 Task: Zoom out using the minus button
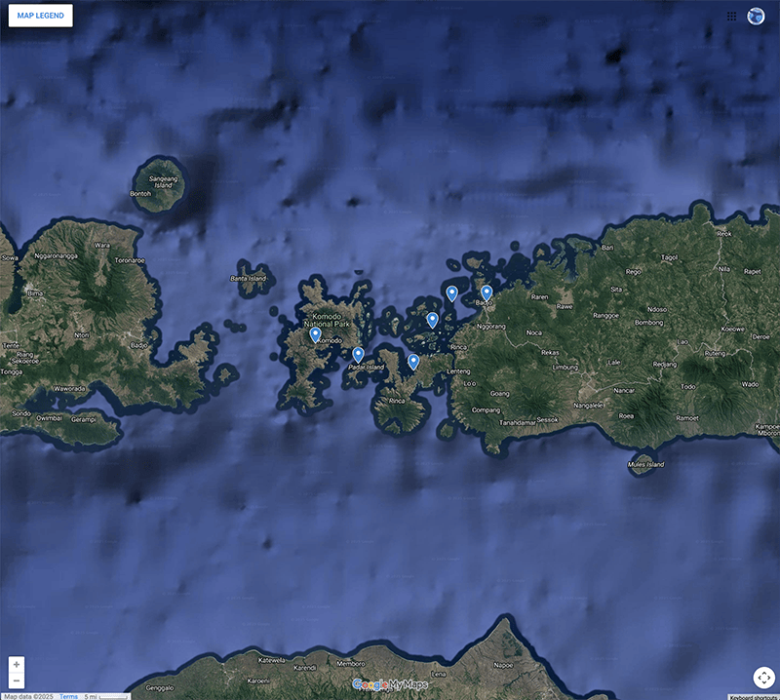(17, 680)
